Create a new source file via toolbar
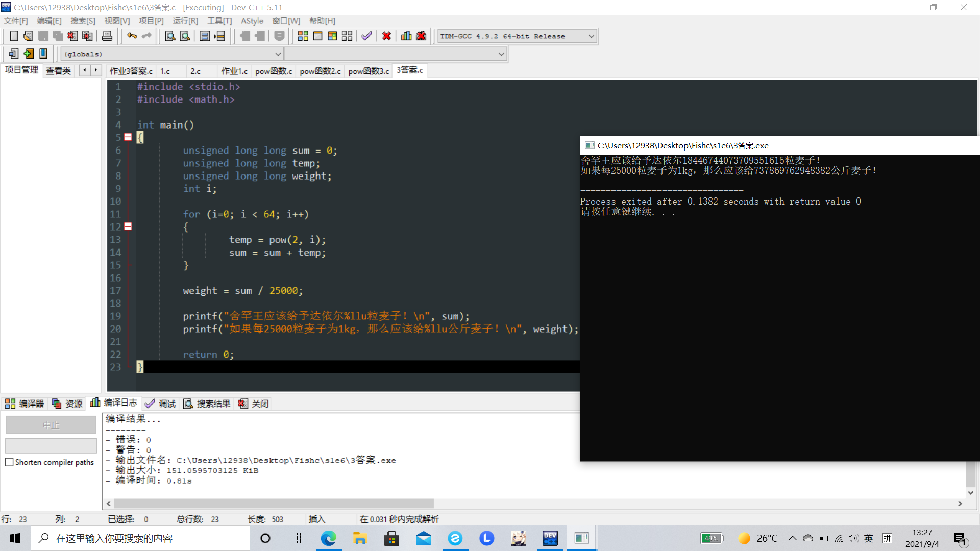The height and width of the screenshot is (551, 980). pyautogui.click(x=14, y=36)
